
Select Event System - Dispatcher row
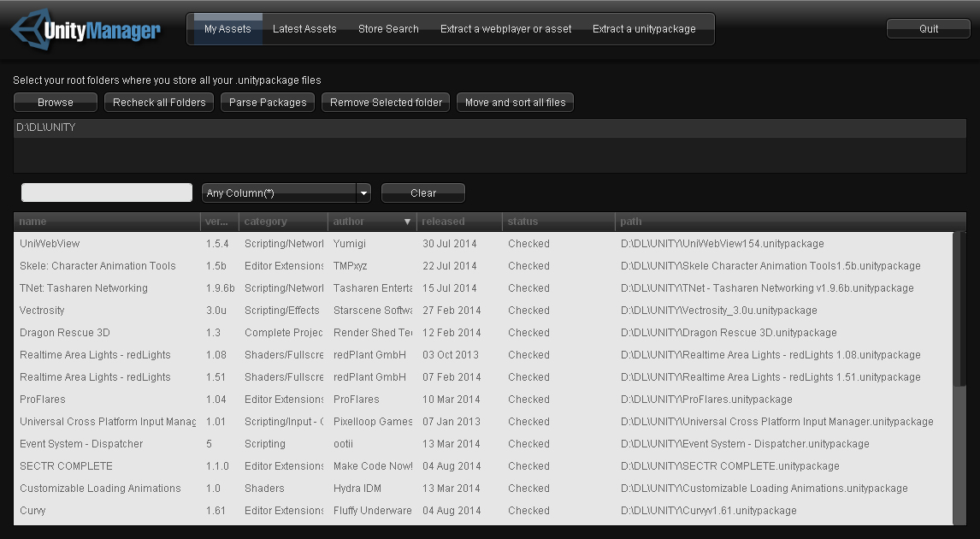[x=484, y=444]
